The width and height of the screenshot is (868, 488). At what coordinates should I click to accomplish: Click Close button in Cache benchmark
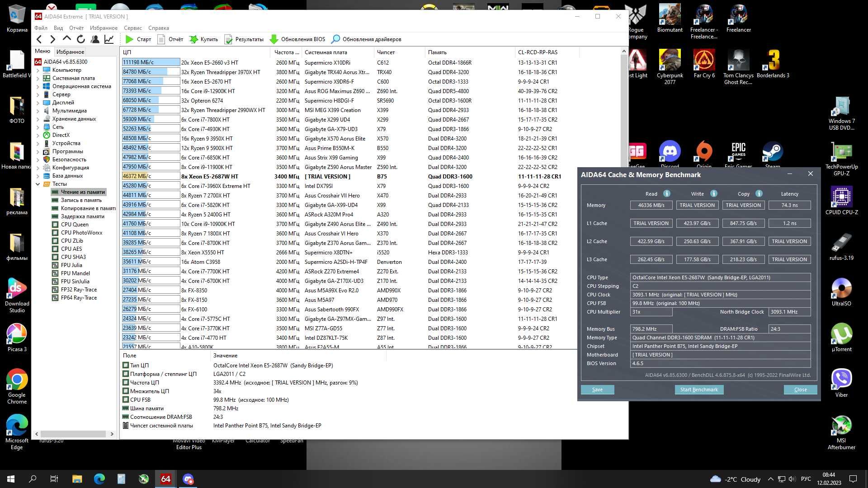tap(800, 389)
